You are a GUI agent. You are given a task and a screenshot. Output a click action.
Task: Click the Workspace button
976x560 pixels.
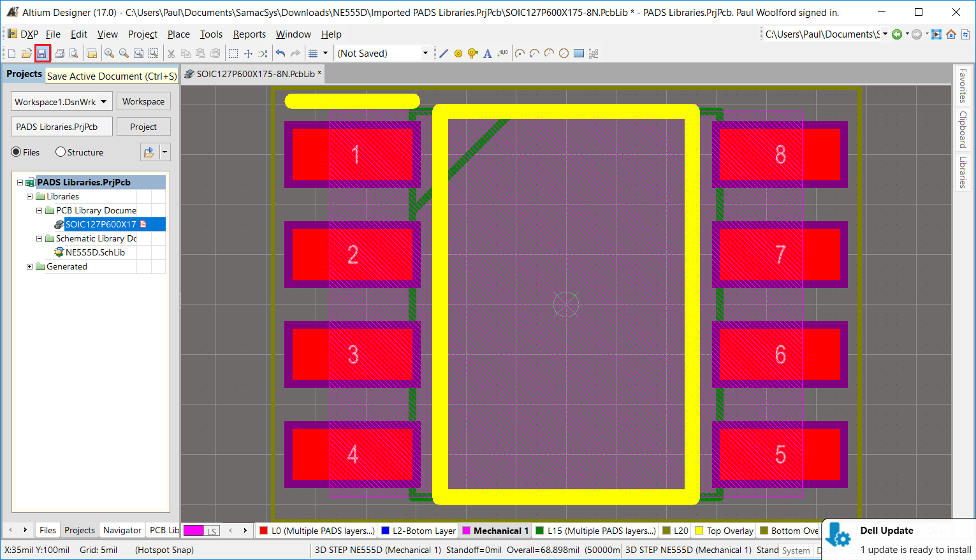[x=143, y=101]
